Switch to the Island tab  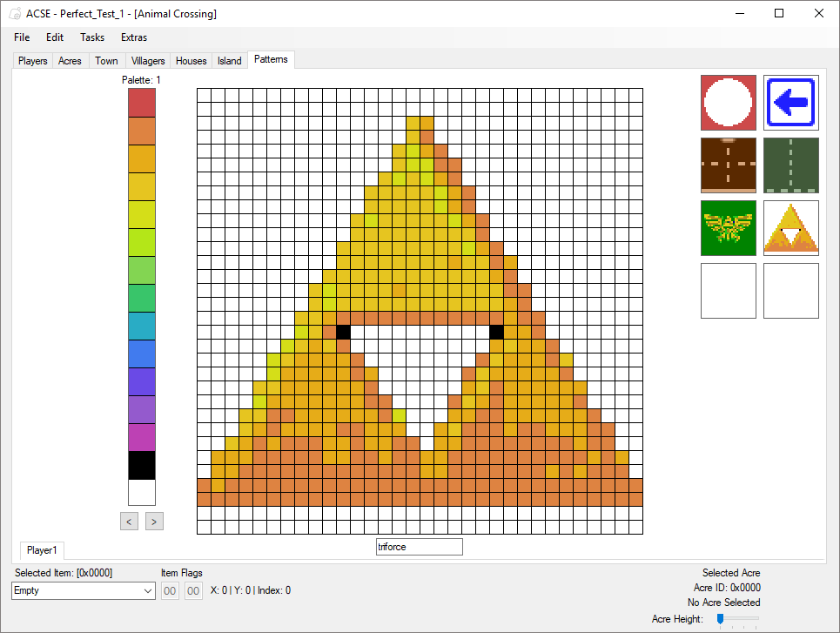[x=229, y=61]
